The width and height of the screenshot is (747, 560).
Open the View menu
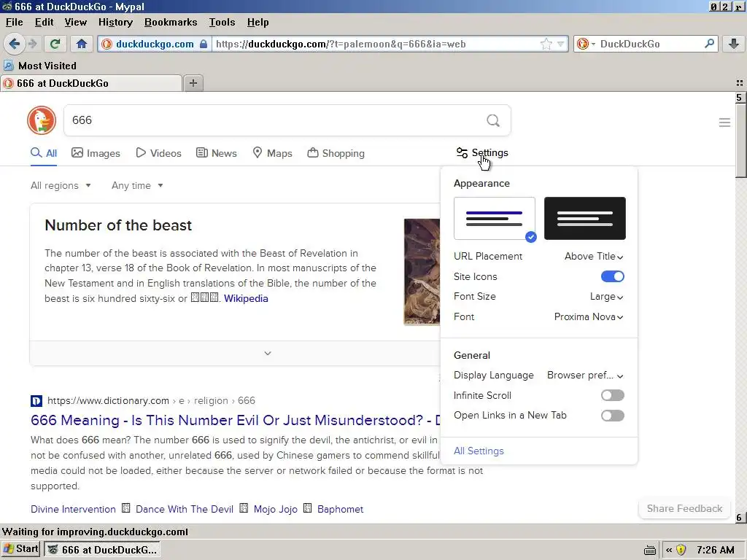pos(76,22)
